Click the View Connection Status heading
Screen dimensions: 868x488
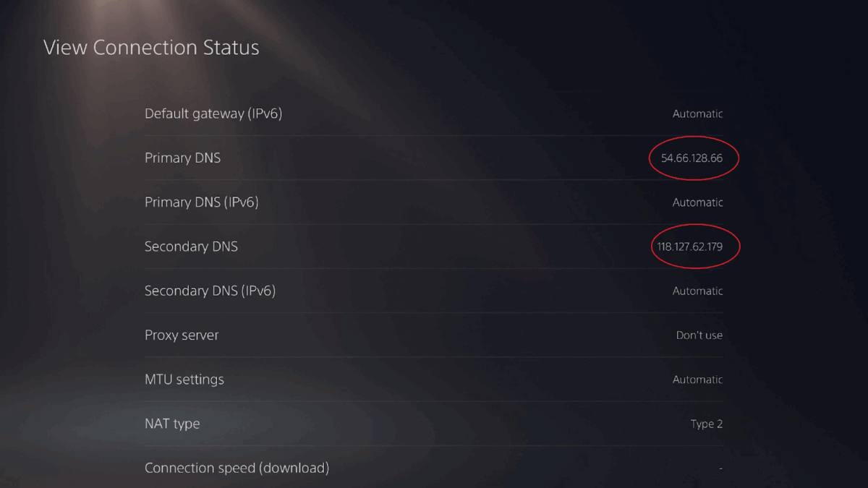click(151, 48)
